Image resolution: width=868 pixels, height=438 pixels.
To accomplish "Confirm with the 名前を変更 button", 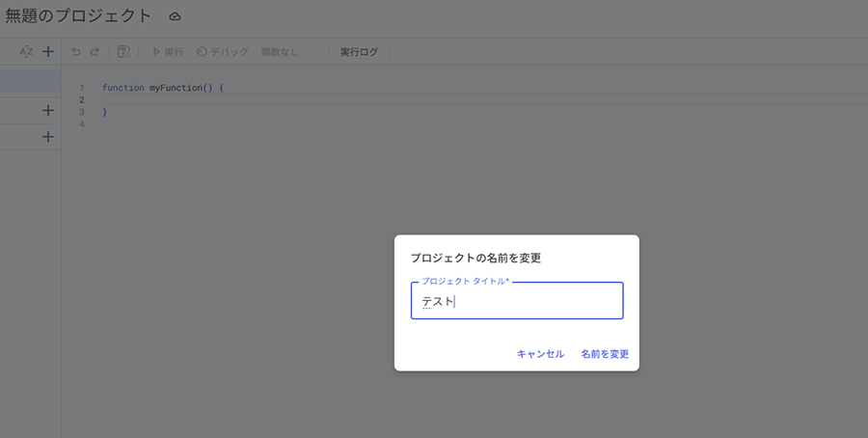I will coord(605,354).
